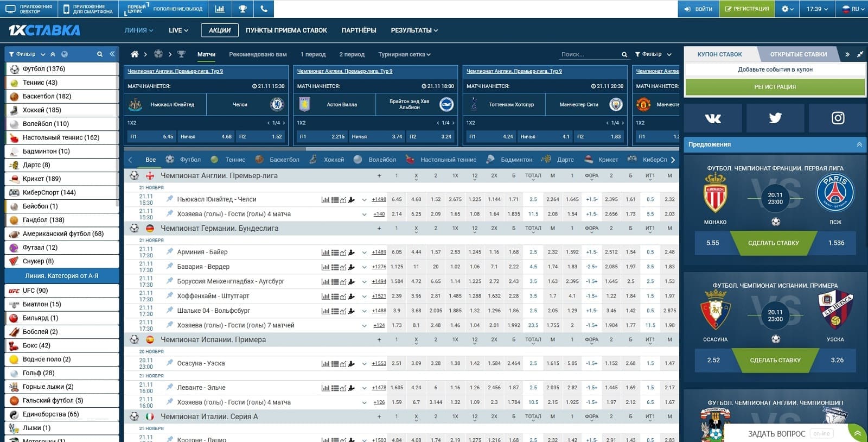Click the search magnifier in sidebar header
Screen dimensions: 868x442
100,54
